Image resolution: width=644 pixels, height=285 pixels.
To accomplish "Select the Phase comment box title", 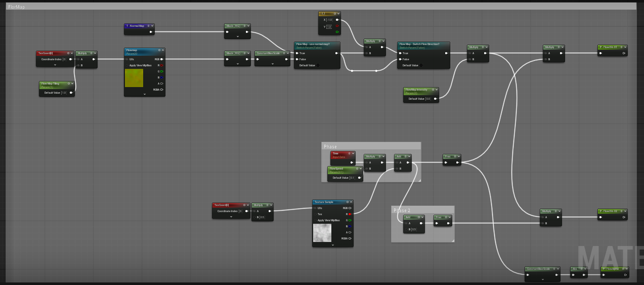I will point(330,147).
